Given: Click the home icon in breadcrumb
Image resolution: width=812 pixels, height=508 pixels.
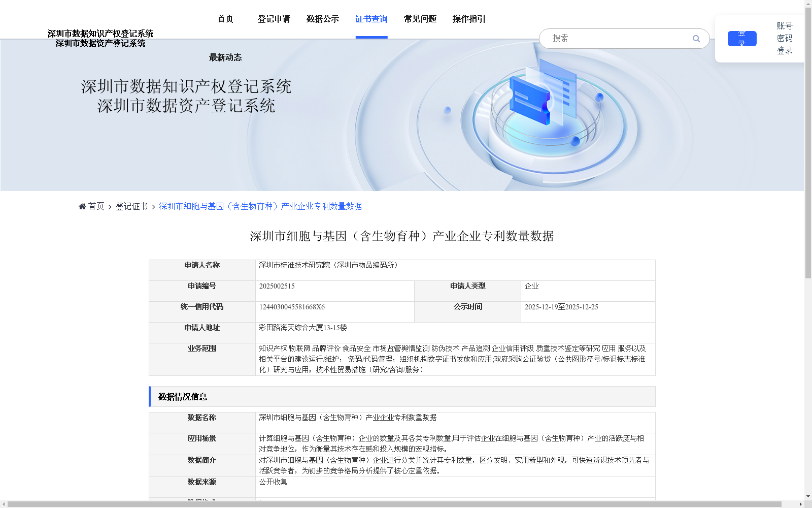Looking at the screenshot, I should coord(82,206).
